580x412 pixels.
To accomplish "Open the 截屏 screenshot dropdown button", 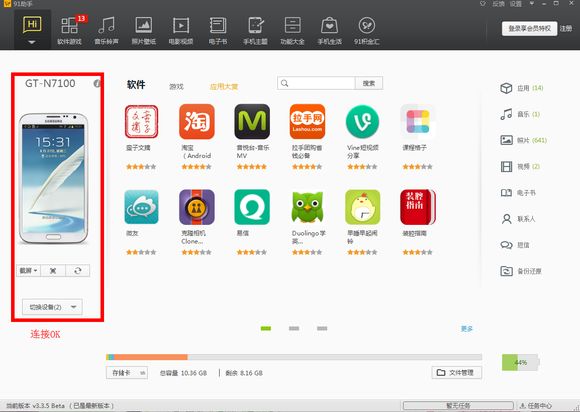I will tap(28, 271).
